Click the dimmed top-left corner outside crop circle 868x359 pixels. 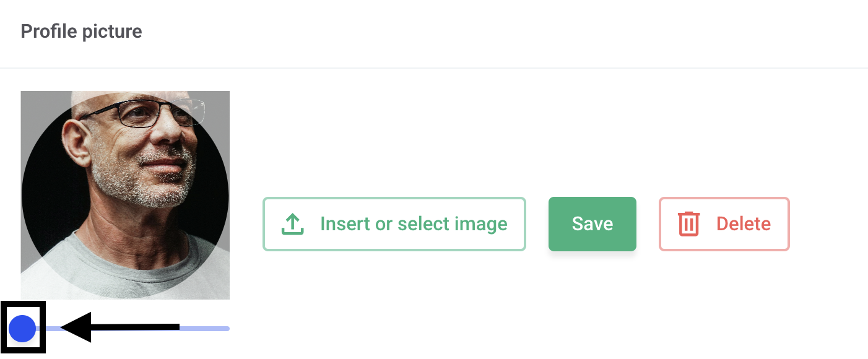pyautogui.click(x=32, y=102)
